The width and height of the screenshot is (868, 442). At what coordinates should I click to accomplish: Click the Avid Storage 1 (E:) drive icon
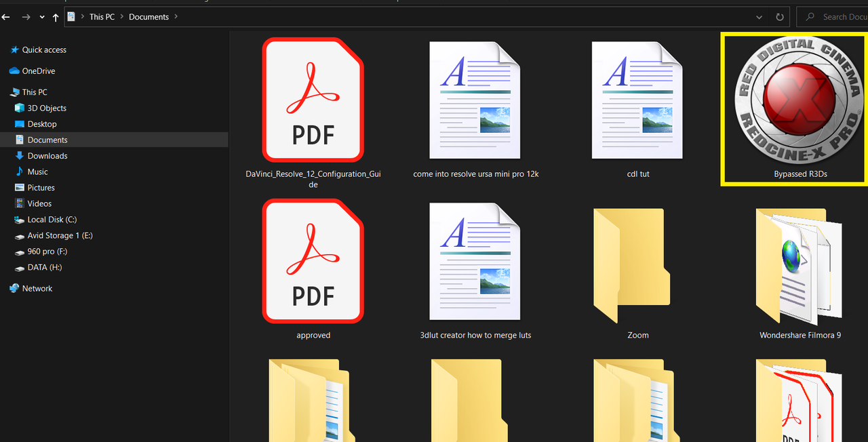click(x=20, y=236)
